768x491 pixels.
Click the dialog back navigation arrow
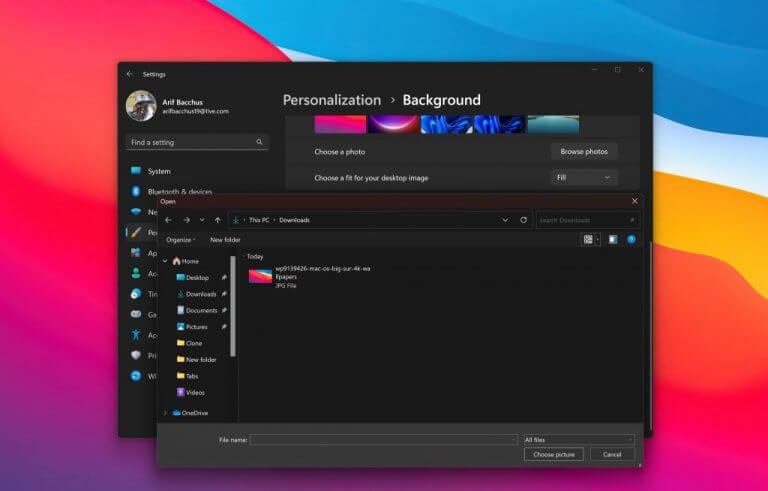(168, 220)
